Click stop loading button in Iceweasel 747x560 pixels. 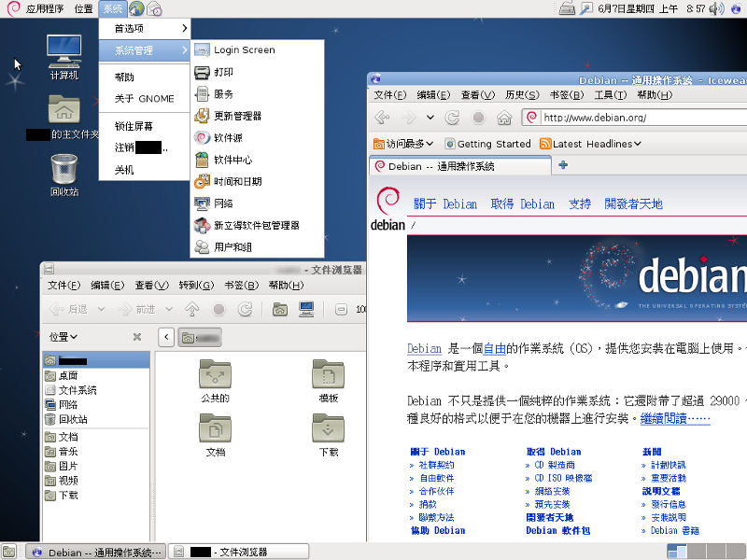(x=478, y=118)
